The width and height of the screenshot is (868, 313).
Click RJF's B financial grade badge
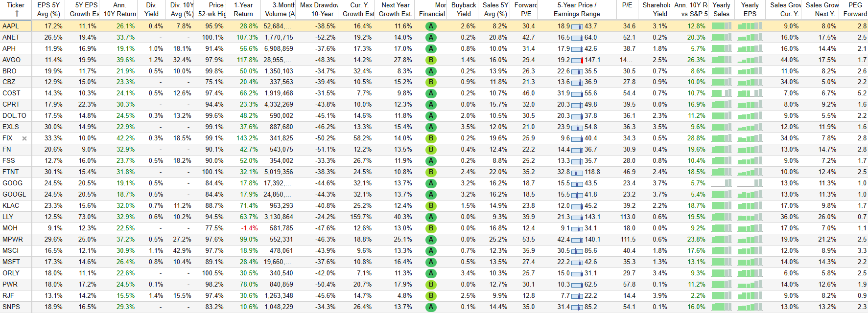coord(431,296)
